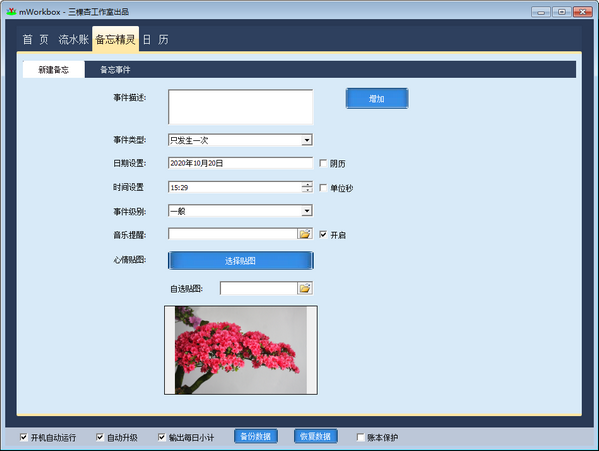Check the 单位秒 checkbox
This screenshot has height=451, width=599.
[x=323, y=188]
